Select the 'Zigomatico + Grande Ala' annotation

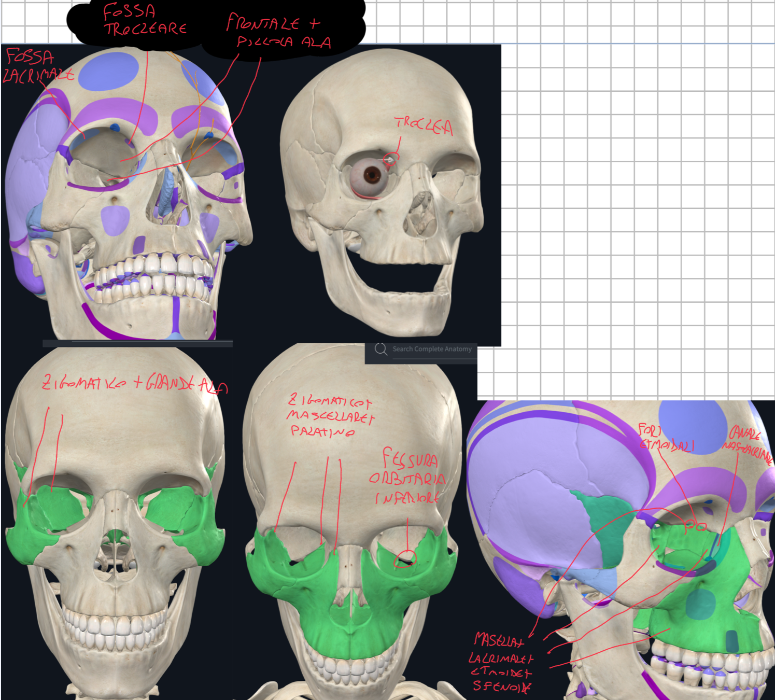[x=134, y=384]
